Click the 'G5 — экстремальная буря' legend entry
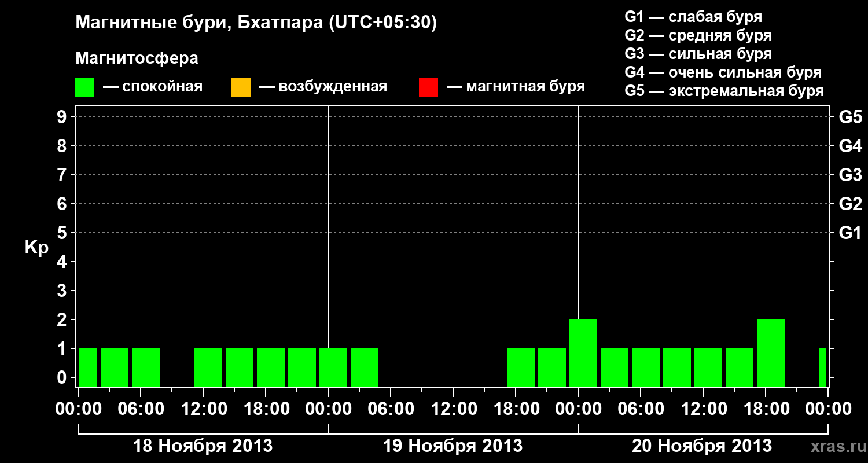This screenshot has height=463, width=868. tap(724, 91)
